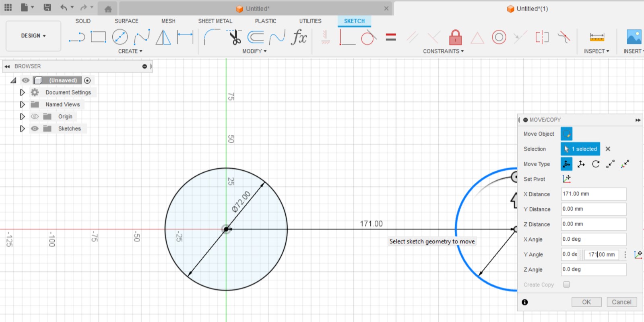Click the Home tab icon

108,9
